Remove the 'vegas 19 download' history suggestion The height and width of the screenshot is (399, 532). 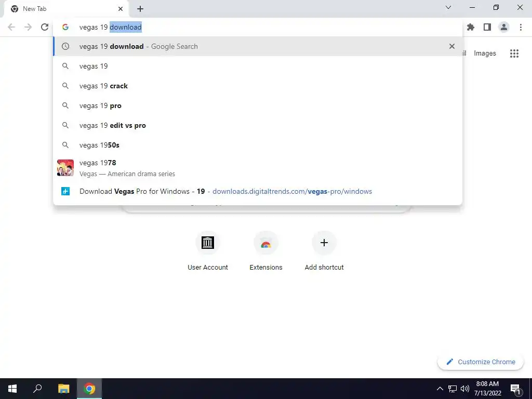click(451, 46)
